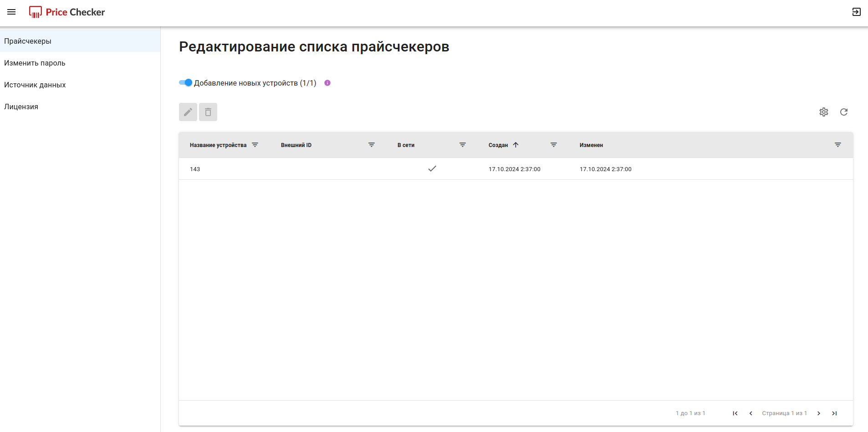
Task: Sort by Название устройства header
Action: click(218, 145)
